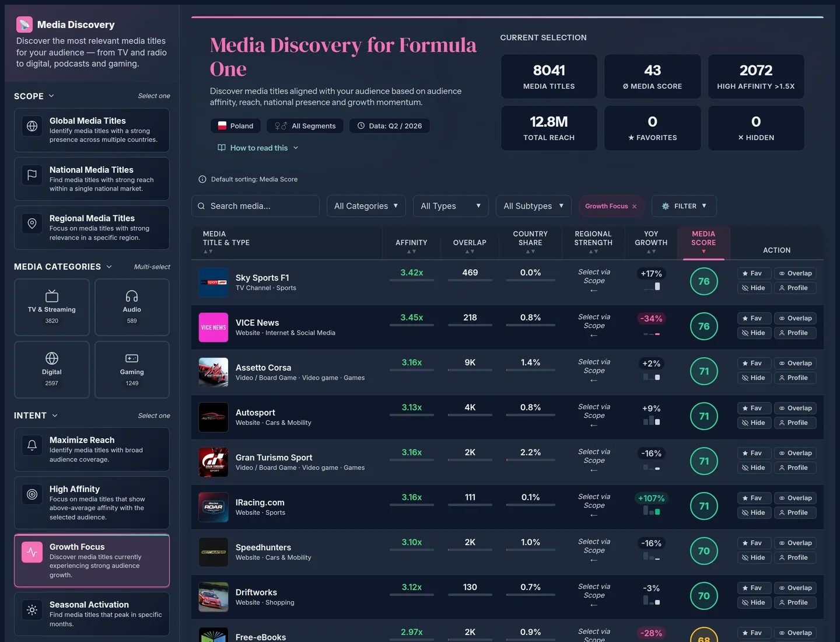Favorite Gran Turismo Sport
The image size is (840, 642).
[754, 453]
